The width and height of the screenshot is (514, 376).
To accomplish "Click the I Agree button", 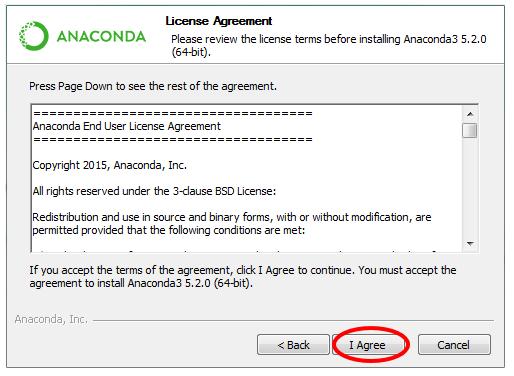I will click(x=368, y=345).
